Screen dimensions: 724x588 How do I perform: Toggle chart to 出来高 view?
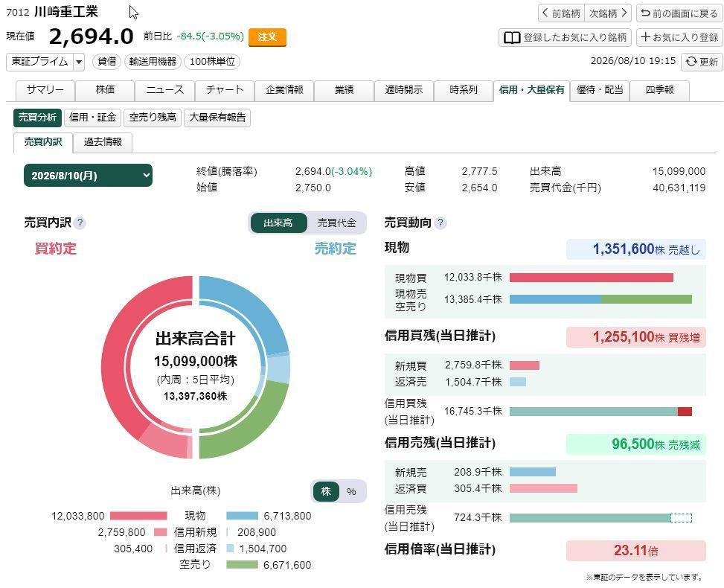coord(278,223)
